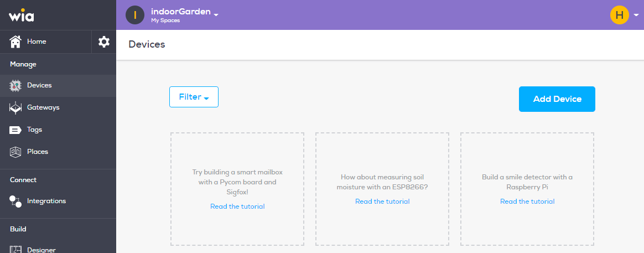Screen dimensions: 644x253
Task: Read the soil moisture ESP8266 tutorial
Action: (x=382, y=202)
